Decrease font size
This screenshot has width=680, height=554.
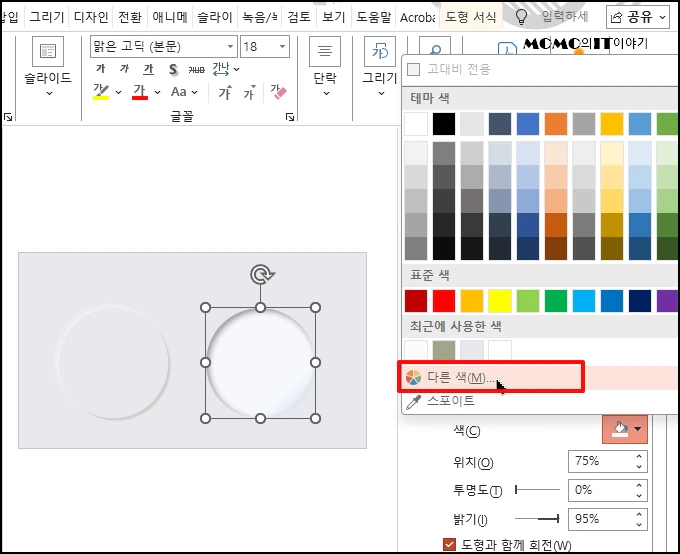click(x=249, y=92)
